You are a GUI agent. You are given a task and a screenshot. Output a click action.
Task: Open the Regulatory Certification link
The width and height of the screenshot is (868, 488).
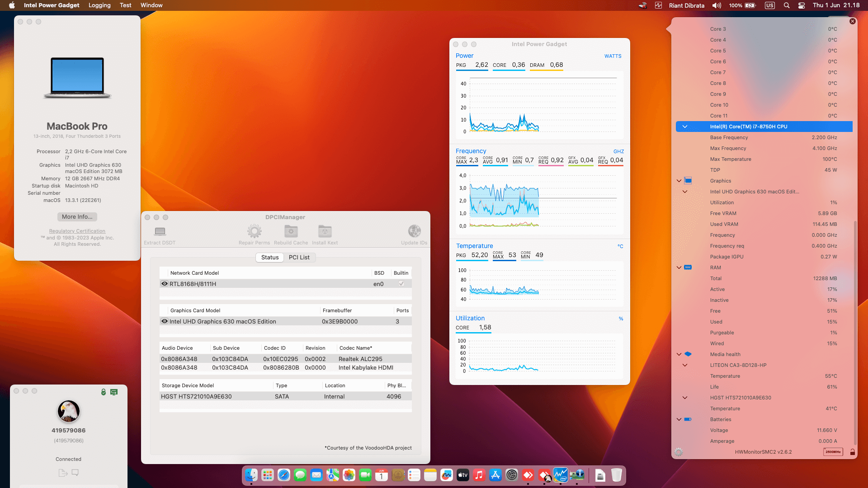click(77, 231)
